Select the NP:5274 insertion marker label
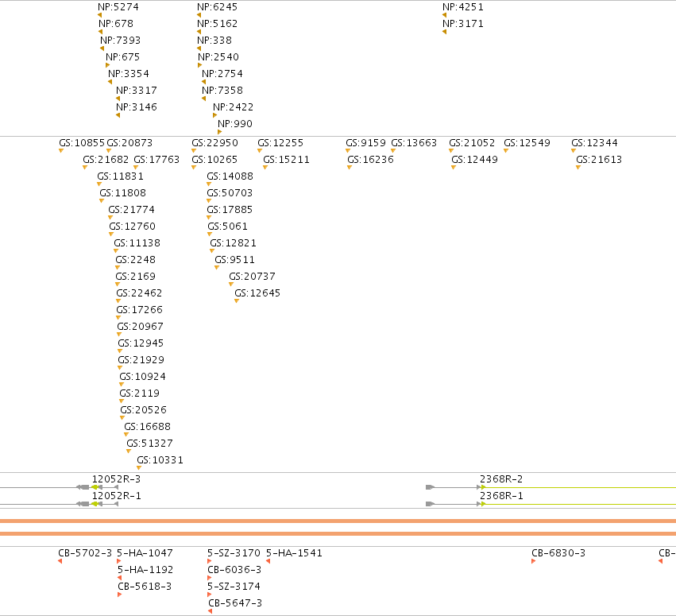Viewport: 676px width, 616px height. 118,7
